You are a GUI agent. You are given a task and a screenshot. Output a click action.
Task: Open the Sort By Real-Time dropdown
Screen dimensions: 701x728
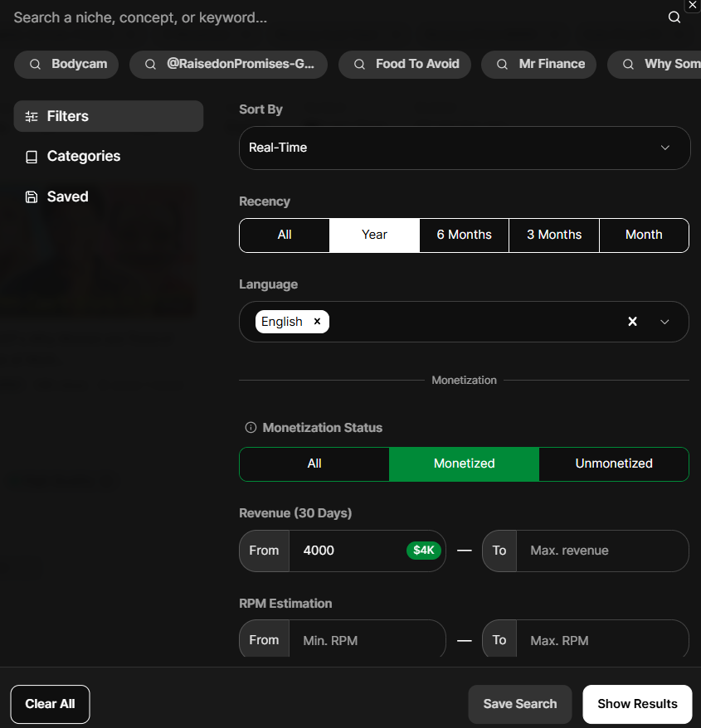(465, 148)
